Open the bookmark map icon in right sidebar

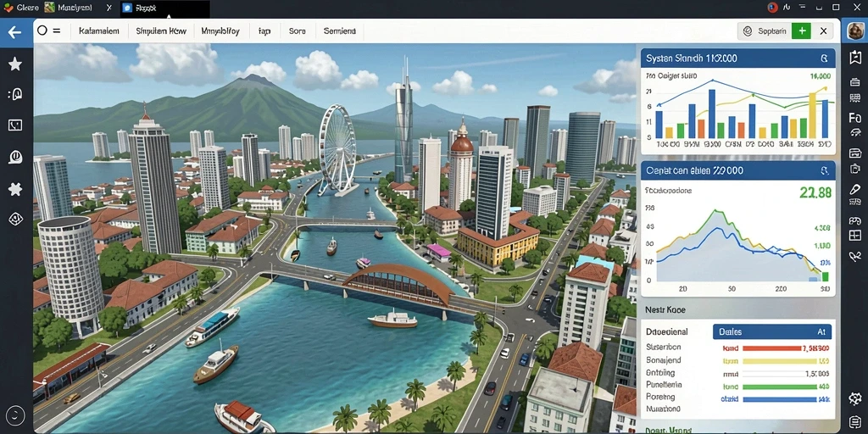855,57
